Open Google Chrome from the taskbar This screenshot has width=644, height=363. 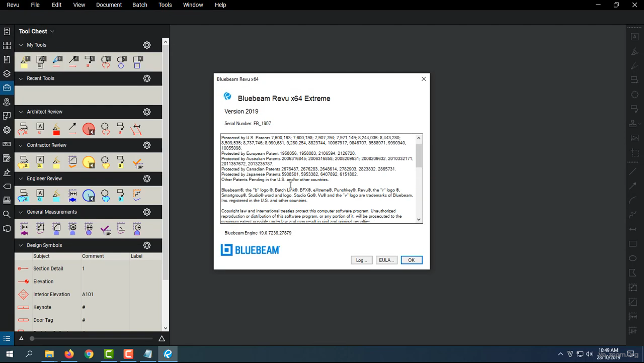pos(89,354)
